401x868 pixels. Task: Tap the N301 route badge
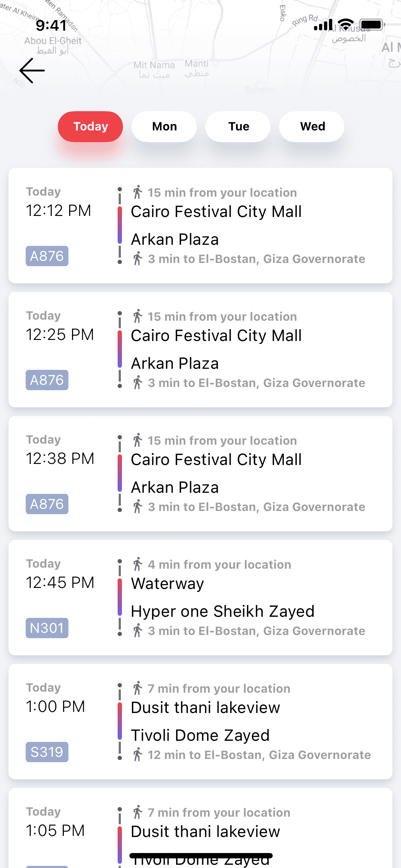47,628
